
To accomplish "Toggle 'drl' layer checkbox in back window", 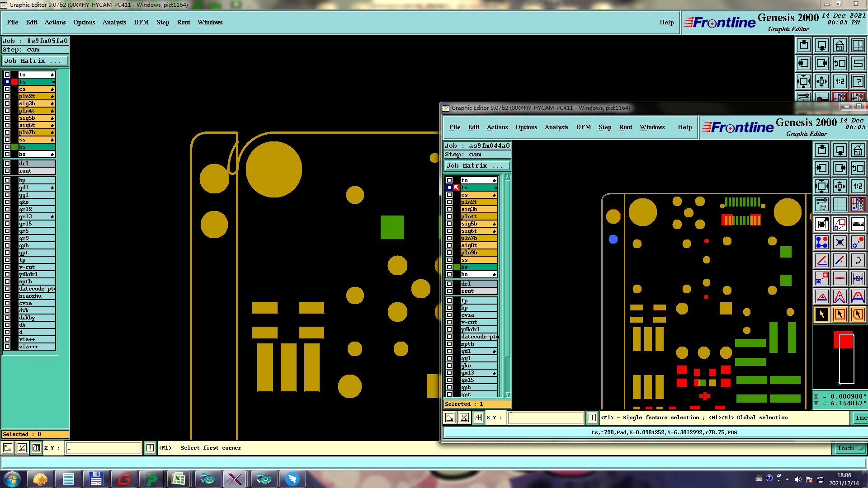I will click(x=7, y=164).
